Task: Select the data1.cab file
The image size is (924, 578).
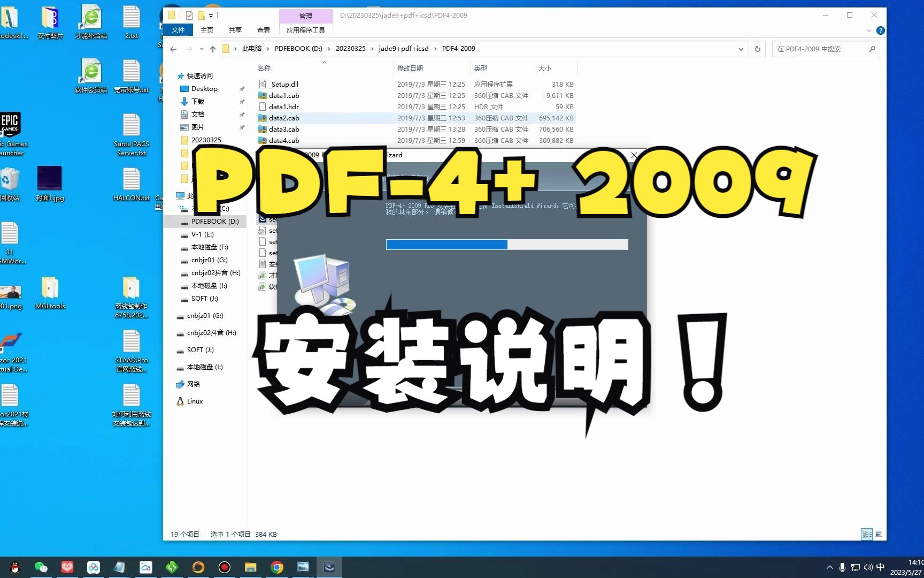Action: coord(284,96)
